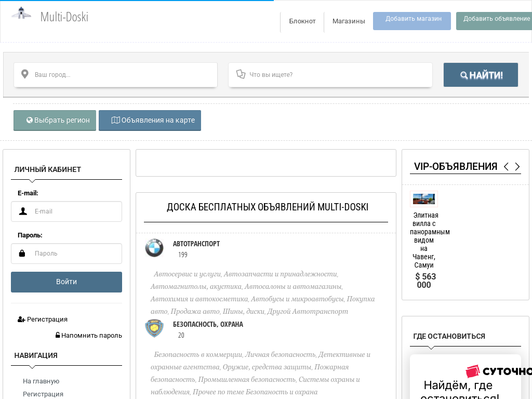532x399 pixels.
Task: Open the Магазины menu item
Action: [x=349, y=21]
